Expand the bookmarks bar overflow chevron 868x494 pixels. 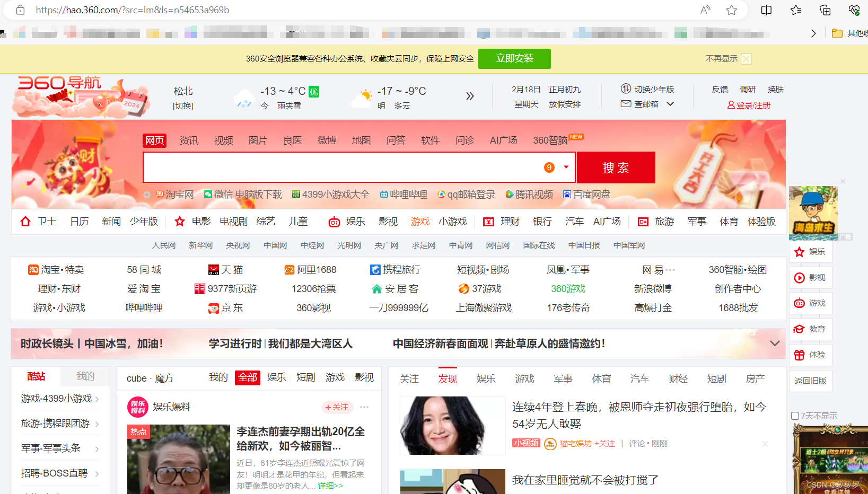(x=813, y=33)
